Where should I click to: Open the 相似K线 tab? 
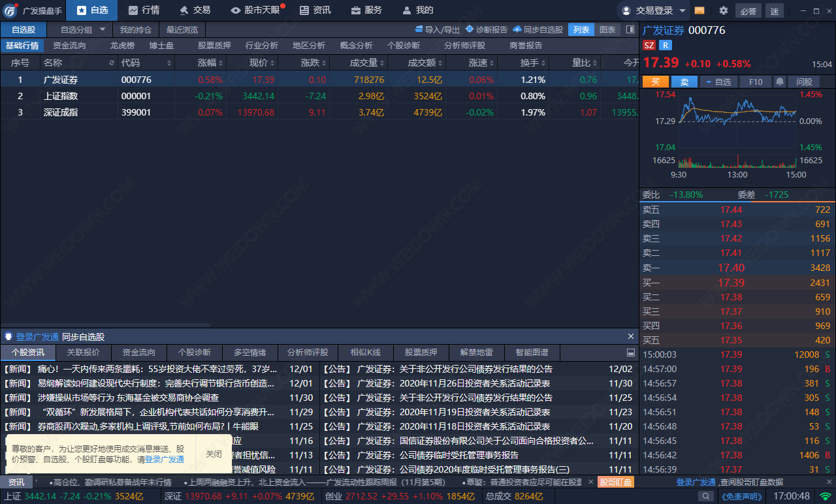(365, 353)
